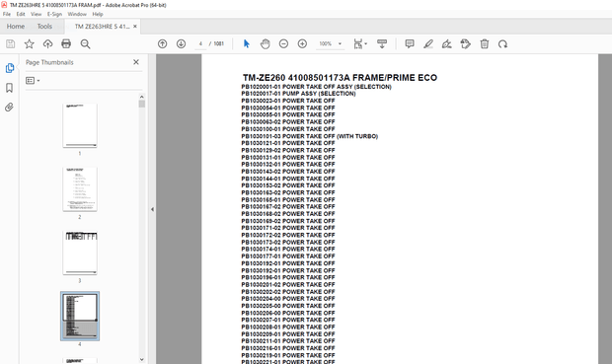
Task: Open the E-Sign menu
Action: pos(54,14)
